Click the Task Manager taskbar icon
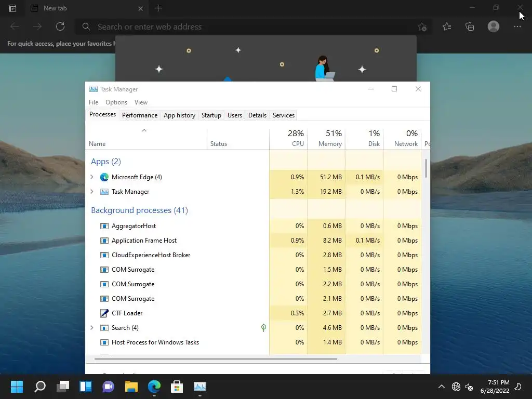This screenshot has height=399, width=532. coord(200,387)
